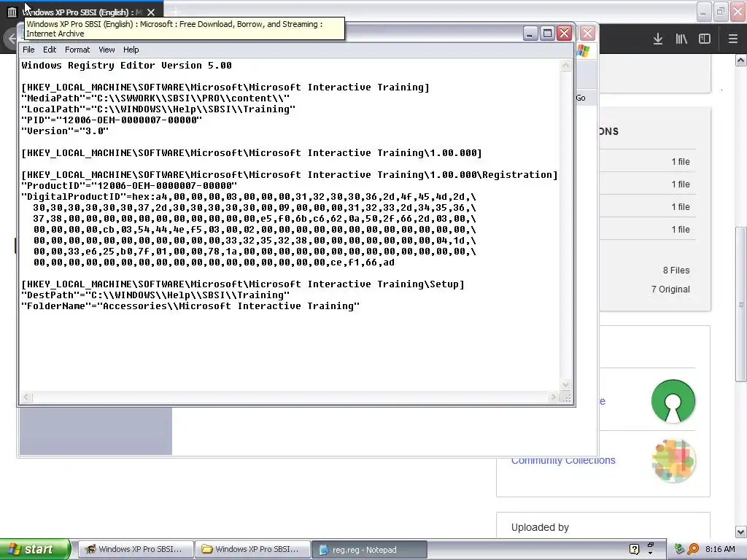Screen dimensions: 747x560
Task: Click the "7 Original" link
Action: [x=670, y=289]
